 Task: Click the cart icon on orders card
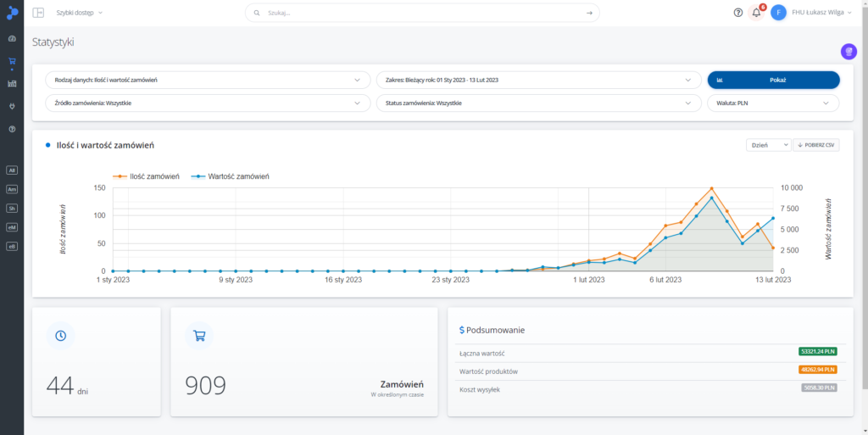pyautogui.click(x=198, y=336)
